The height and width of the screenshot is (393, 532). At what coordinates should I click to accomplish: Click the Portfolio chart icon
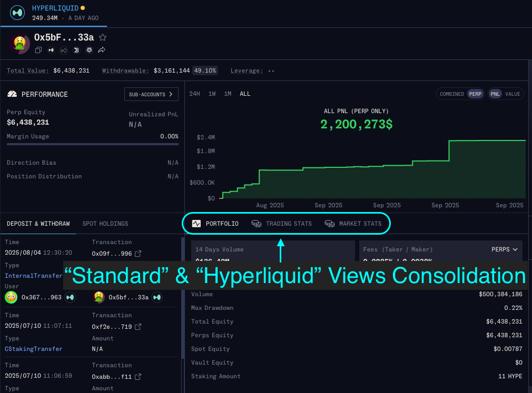196,224
